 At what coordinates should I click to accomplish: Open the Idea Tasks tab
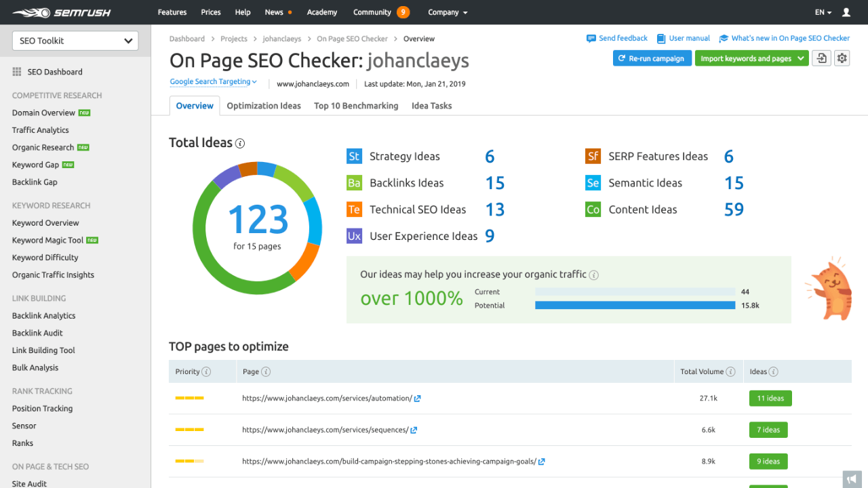click(431, 106)
